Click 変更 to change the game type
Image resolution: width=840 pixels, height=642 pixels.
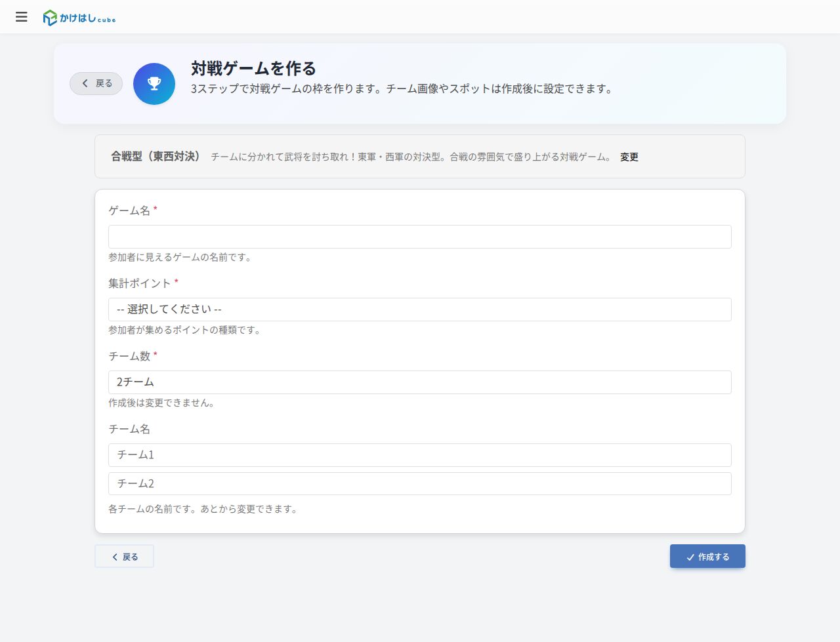pos(629,157)
